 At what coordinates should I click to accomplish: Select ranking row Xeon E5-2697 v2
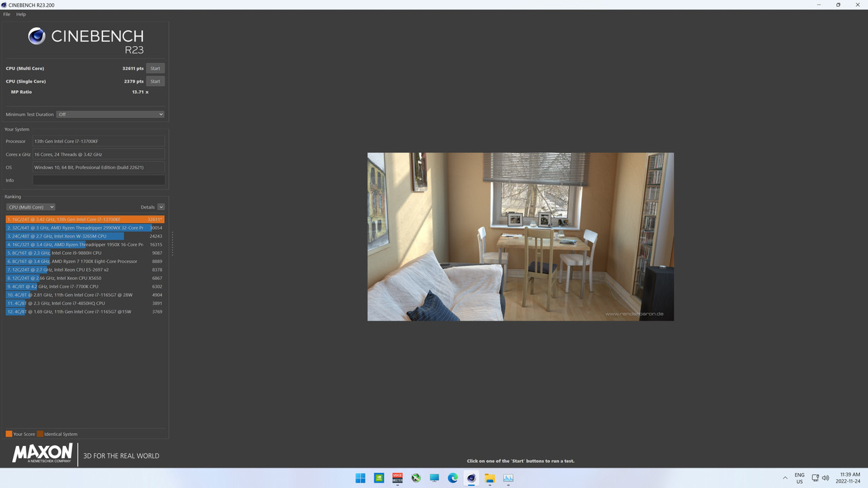(85, 270)
